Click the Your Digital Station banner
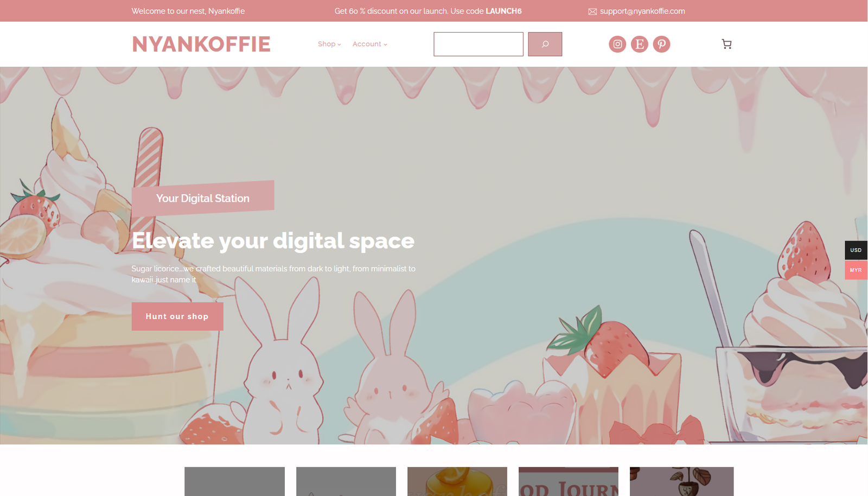The height and width of the screenshot is (496, 868). coord(203,198)
